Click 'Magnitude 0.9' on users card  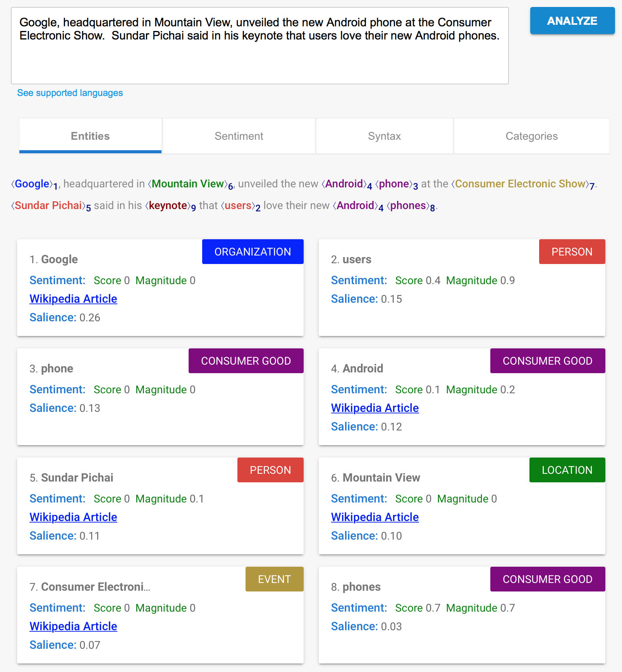(x=481, y=280)
